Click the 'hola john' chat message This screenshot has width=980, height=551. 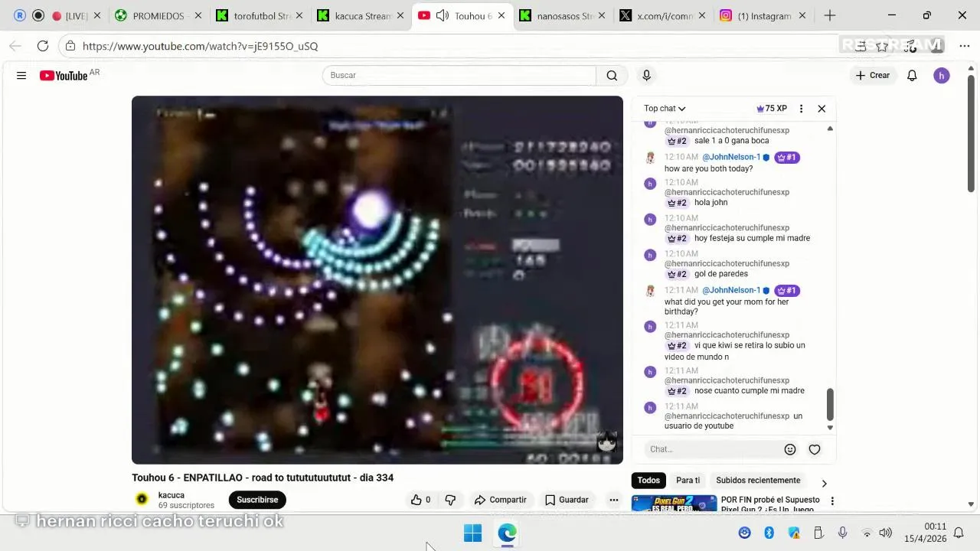(711, 203)
